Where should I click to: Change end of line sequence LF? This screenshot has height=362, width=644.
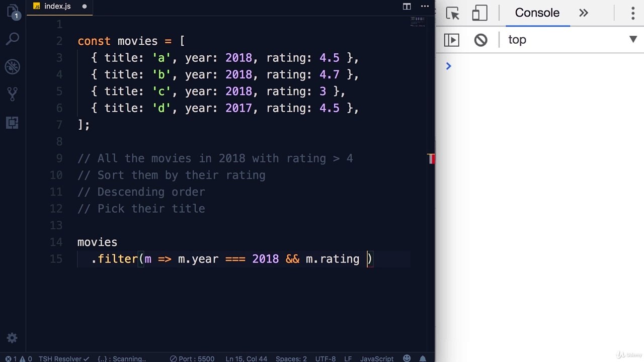pyautogui.click(x=348, y=358)
